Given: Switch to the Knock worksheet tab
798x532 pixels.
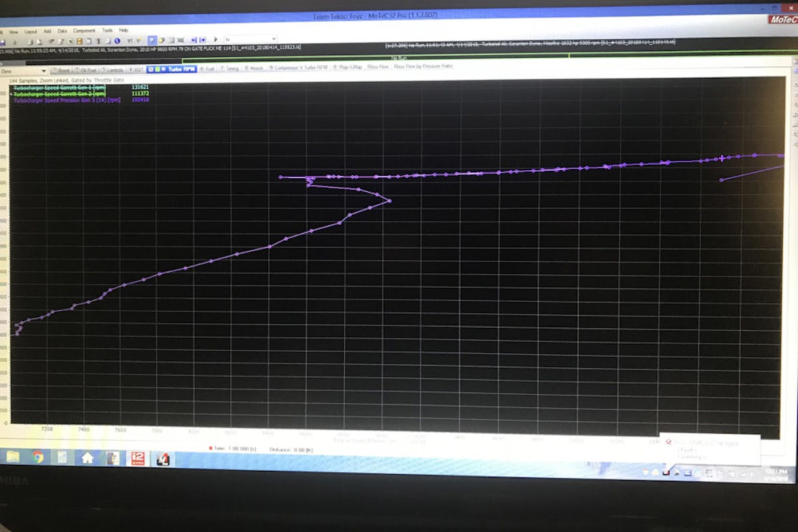Looking at the screenshot, I should click(255, 68).
